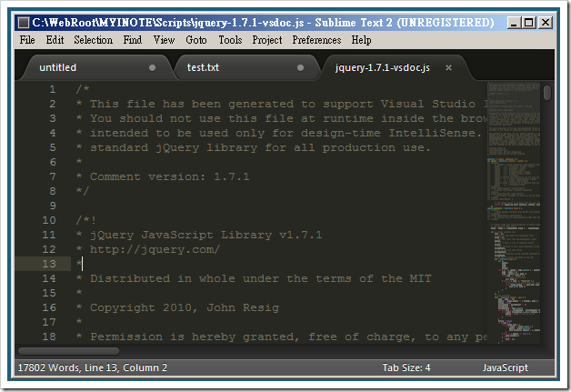Viewport: 571px width, 392px height.
Task: Click line number 7 in gutter
Action: [53, 176]
